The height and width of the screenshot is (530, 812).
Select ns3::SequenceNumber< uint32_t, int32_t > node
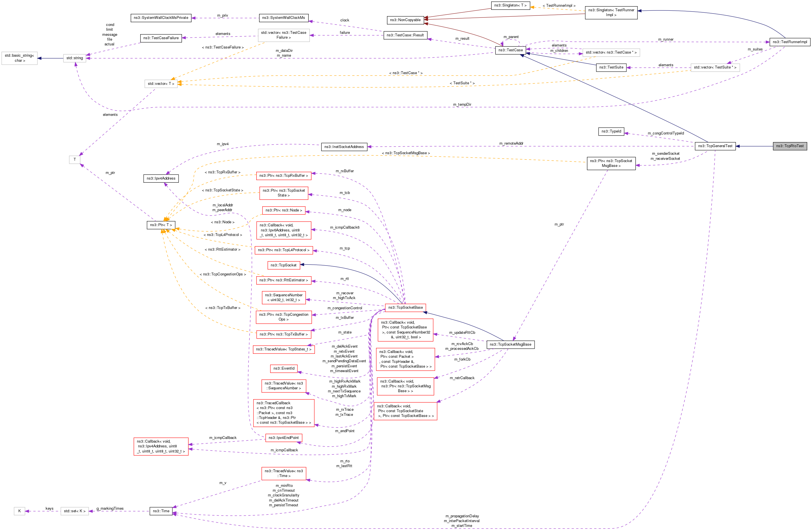click(x=284, y=298)
